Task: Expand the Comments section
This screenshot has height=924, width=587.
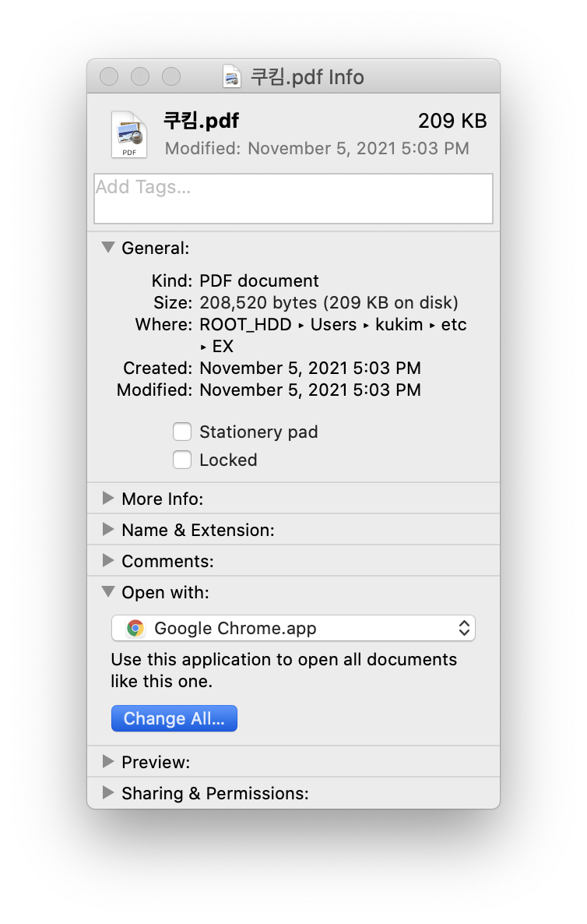Action: (107, 561)
